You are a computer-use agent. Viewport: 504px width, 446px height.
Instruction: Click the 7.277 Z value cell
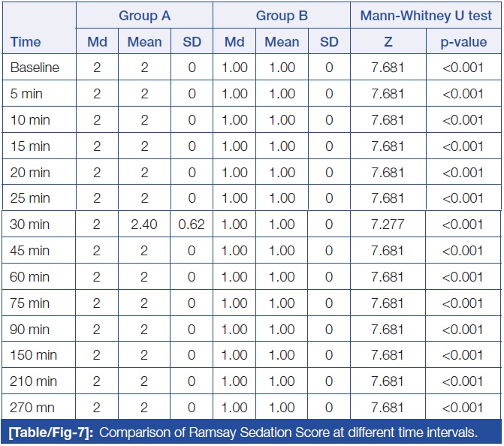pos(388,225)
